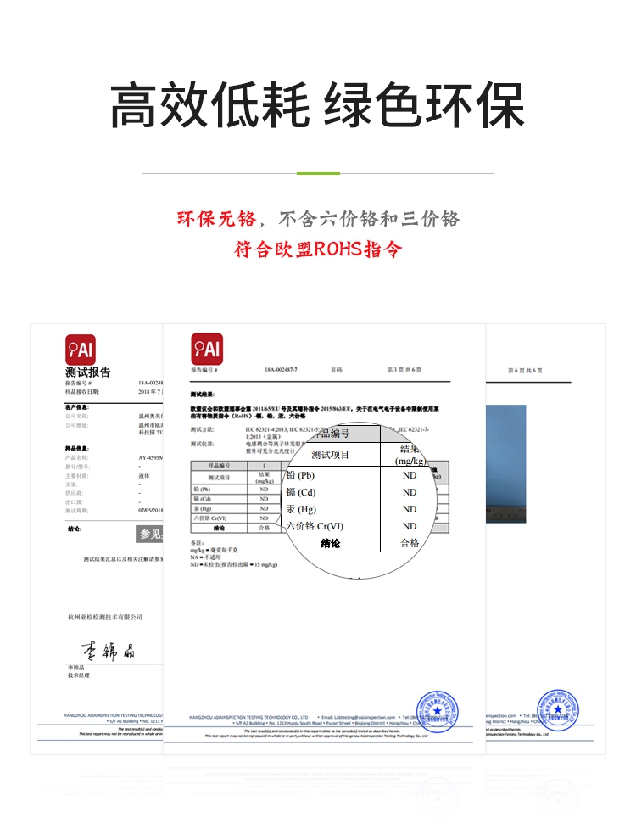
Task: Click the page indicator 第3页 共6页
Action: click(404, 370)
